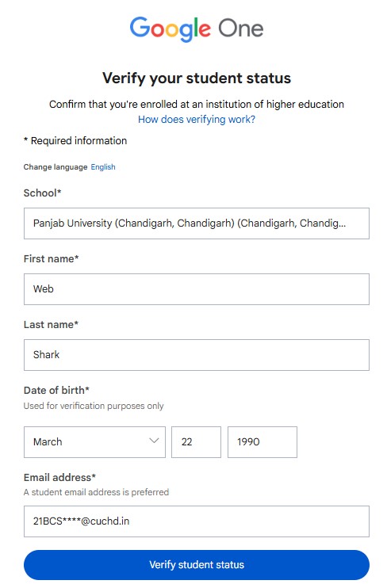
Task: Click the Verify student status button
Action: point(197,565)
